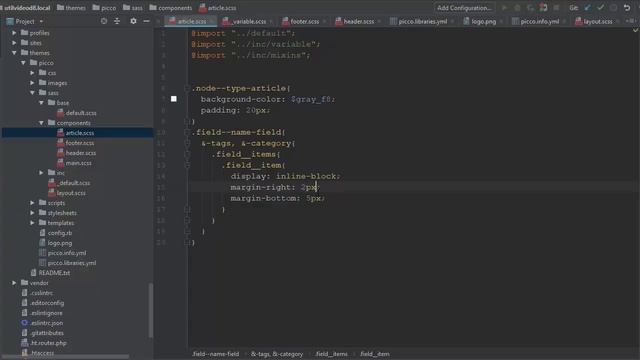This screenshot has width=640, height=360.
Task: Click the red listen-for-debug icon
Action: pyautogui.click(x=543, y=8)
